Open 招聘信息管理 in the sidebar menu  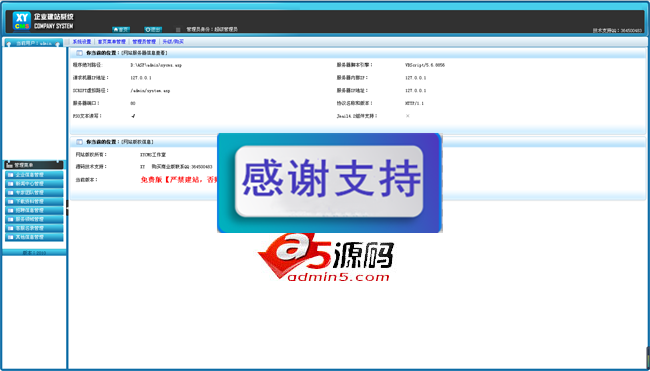click(x=34, y=211)
